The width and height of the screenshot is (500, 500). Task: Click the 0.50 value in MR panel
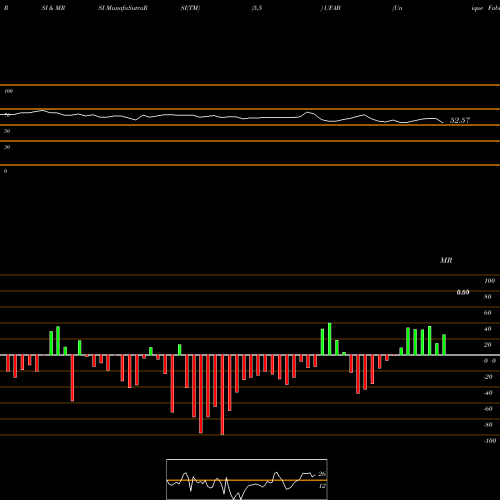(x=463, y=292)
